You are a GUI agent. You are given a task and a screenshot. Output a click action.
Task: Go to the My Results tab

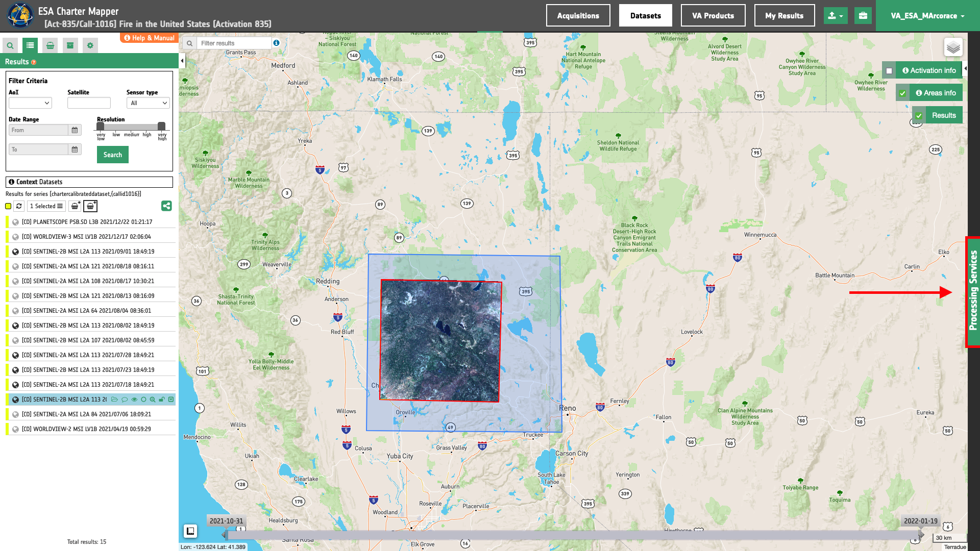(784, 16)
